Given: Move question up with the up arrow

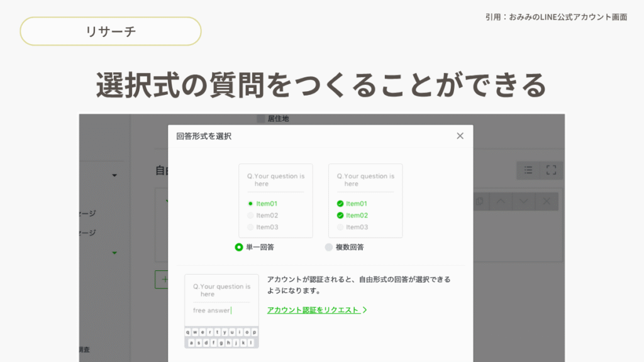Looking at the screenshot, I should point(501,201).
